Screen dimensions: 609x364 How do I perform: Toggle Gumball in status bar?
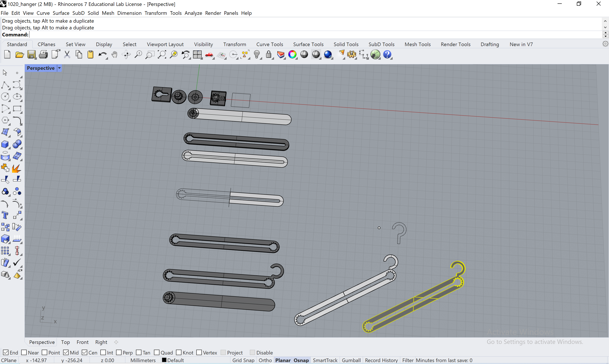tap(351, 360)
